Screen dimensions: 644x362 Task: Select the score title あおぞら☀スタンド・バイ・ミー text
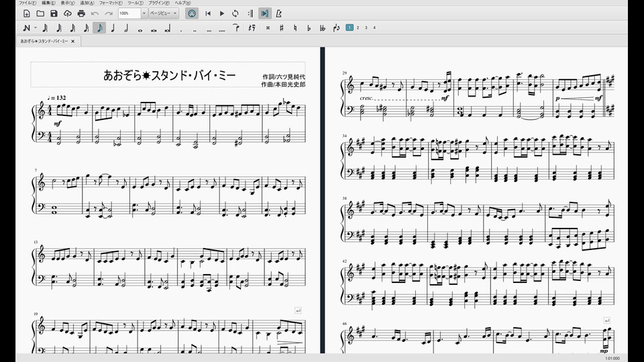[169, 76]
